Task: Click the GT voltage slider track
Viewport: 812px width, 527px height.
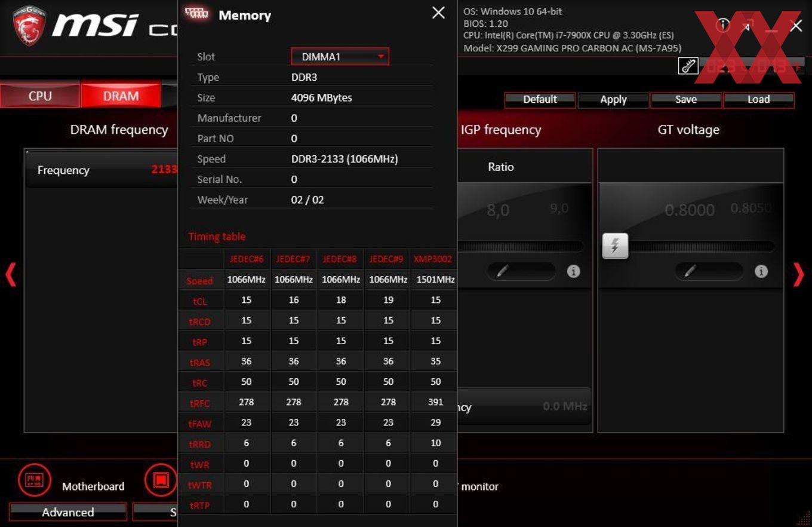Action: click(702, 246)
